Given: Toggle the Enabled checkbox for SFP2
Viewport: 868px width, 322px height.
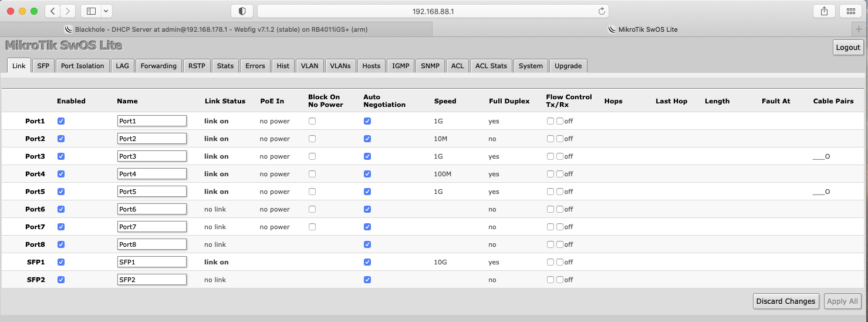Looking at the screenshot, I should (x=61, y=280).
